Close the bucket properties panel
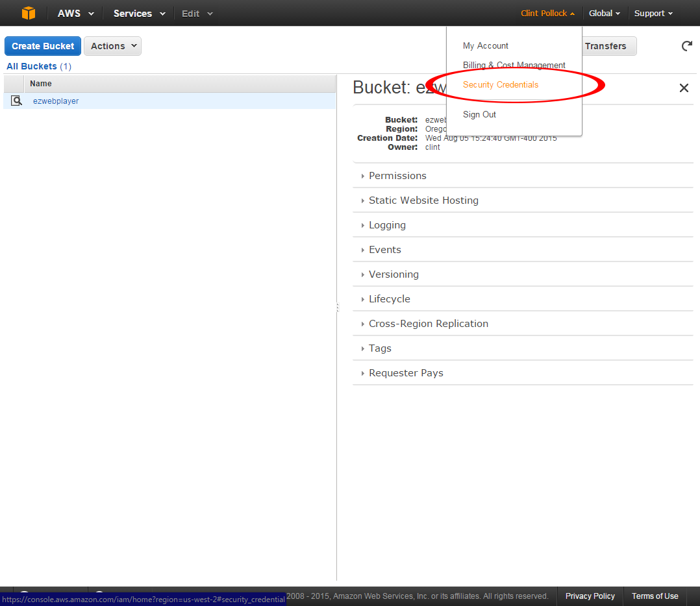Screen dimensions: 700x606 click(x=684, y=88)
